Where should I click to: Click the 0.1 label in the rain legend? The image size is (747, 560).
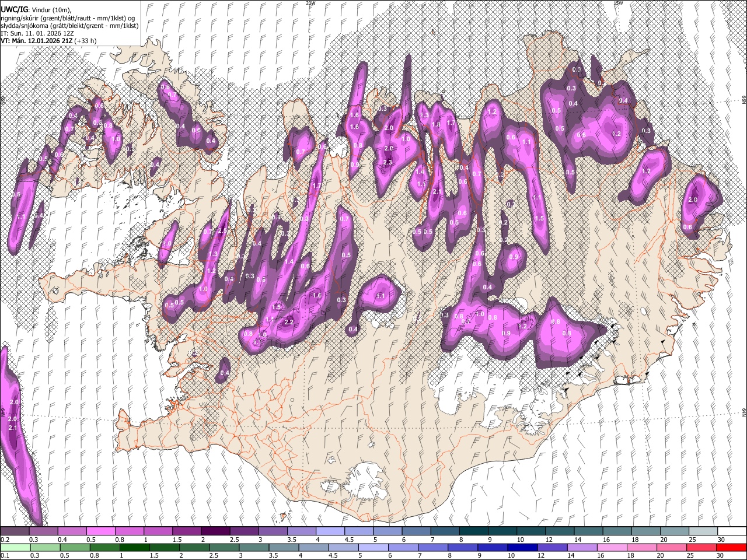tap(5, 555)
